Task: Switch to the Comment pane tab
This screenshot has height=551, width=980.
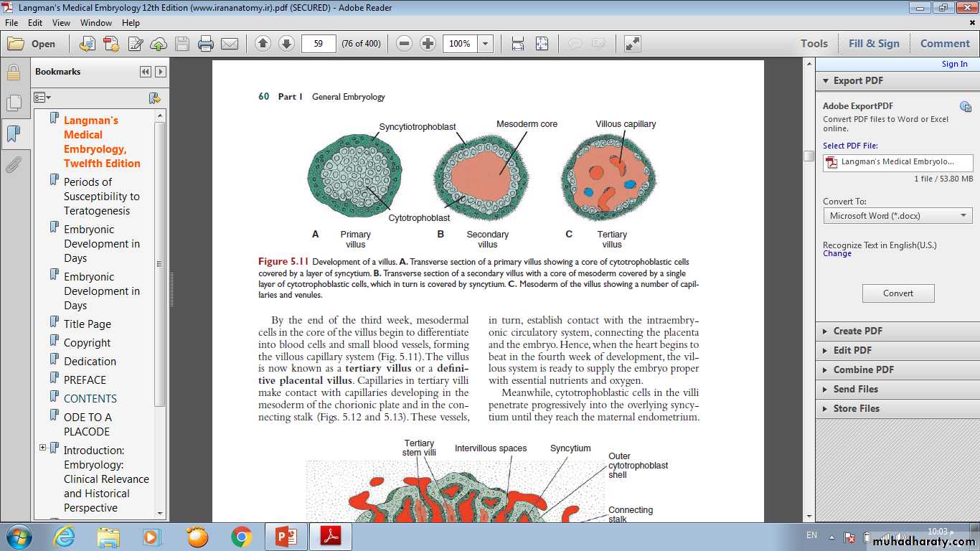Action: pos(944,44)
